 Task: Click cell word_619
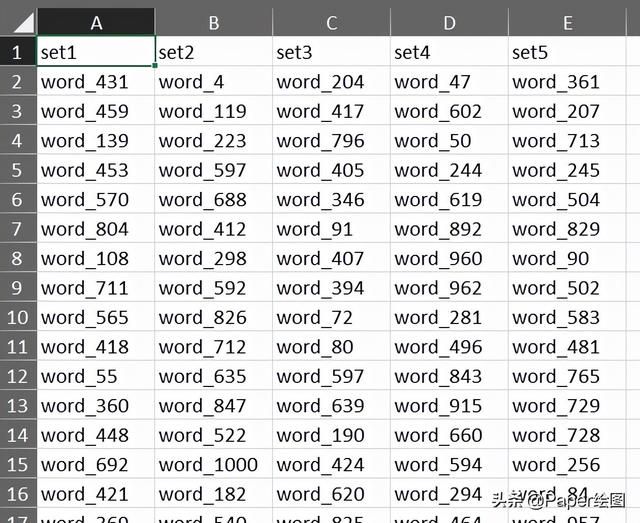pyautogui.click(x=449, y=198)
